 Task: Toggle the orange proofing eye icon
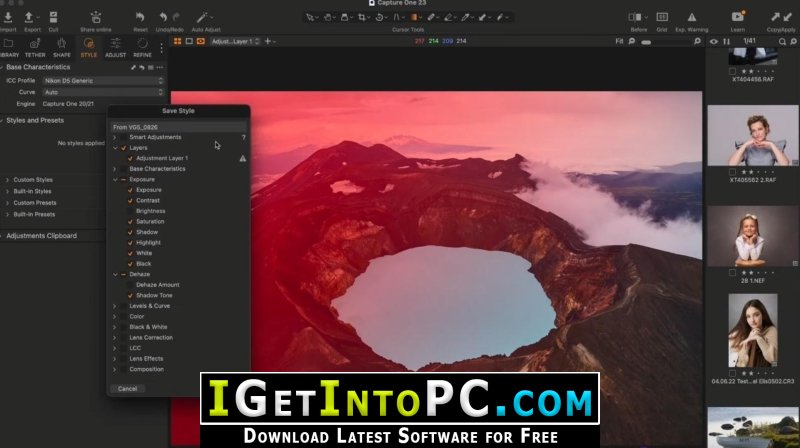tap(201, 41)
